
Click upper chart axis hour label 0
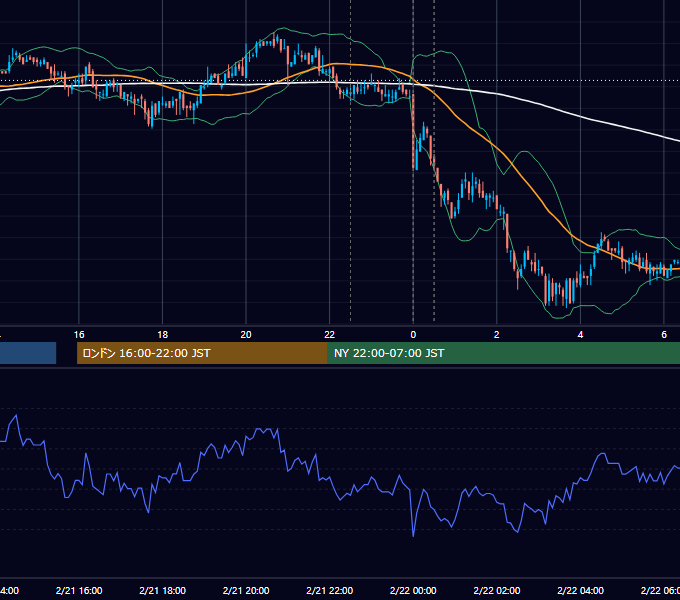click(x=413, y=335)
